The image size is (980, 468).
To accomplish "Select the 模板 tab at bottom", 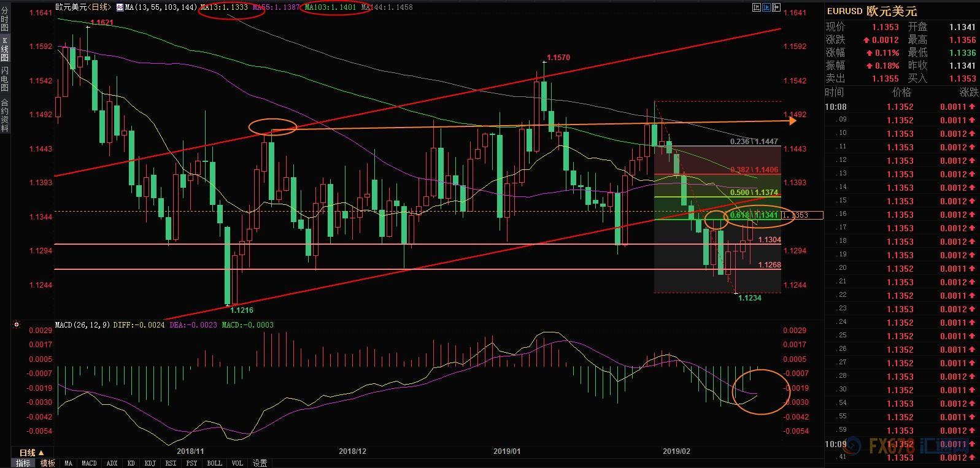I will point(47,463).
